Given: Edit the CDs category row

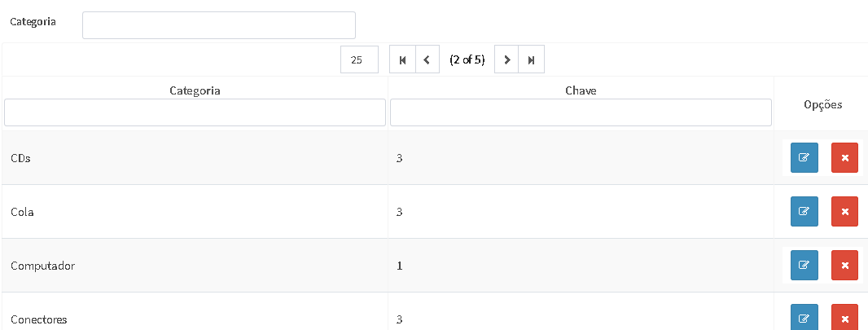Looking at the screenshot, I should 804,158.
